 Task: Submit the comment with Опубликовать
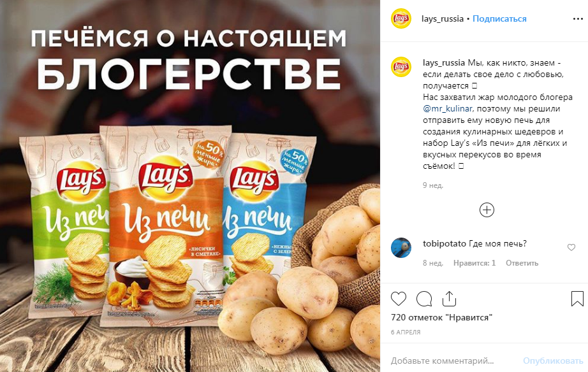[x=553, y=361]
